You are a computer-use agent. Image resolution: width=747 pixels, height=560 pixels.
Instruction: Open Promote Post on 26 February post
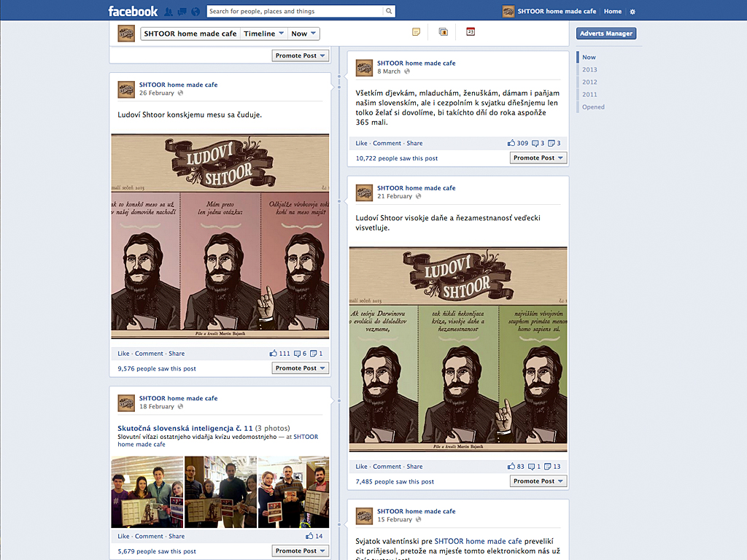click(300, 368)
